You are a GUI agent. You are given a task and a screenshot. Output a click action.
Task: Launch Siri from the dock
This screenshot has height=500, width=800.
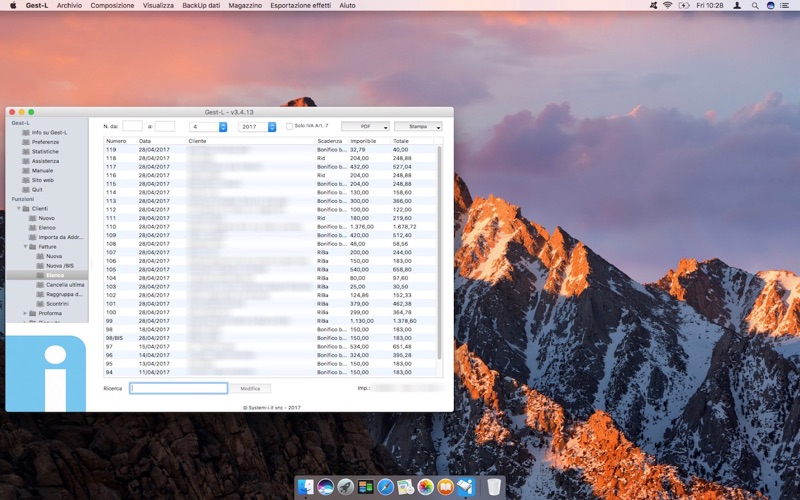tap(326, 487)
